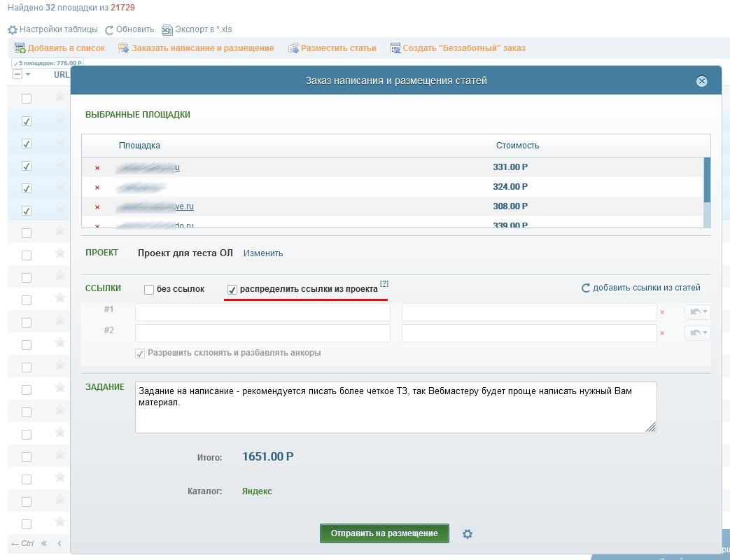Click the Обновить refresh icon
The image size is (730, 560).
109,30
